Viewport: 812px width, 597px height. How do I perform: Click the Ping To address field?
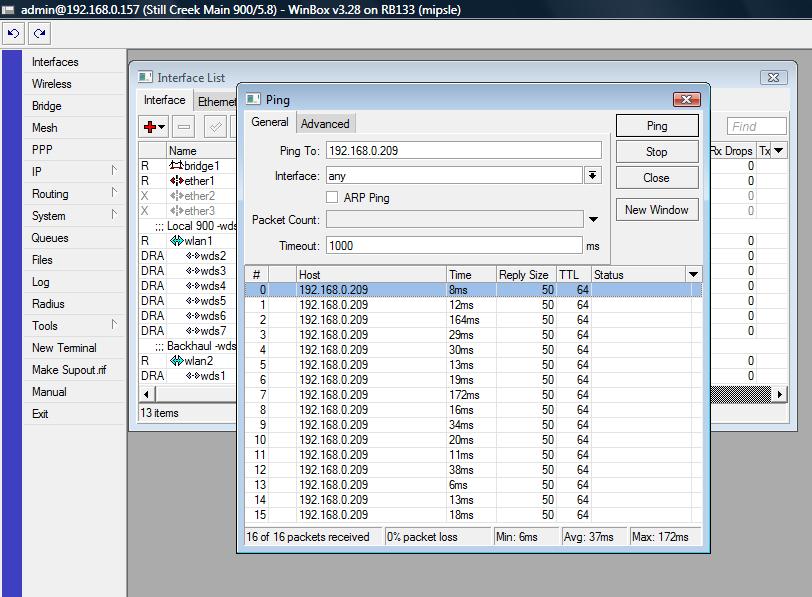click(463, 151)
